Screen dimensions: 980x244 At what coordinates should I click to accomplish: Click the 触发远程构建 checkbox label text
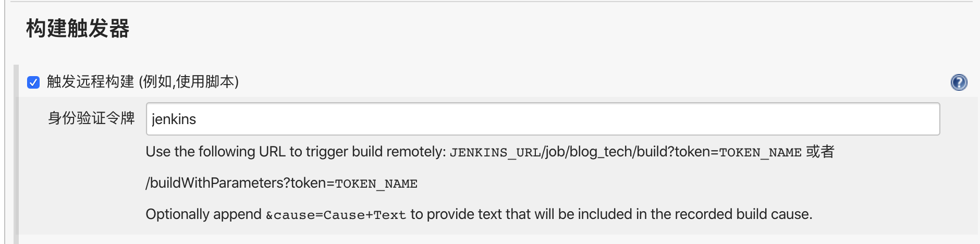[x=91, y=82]
